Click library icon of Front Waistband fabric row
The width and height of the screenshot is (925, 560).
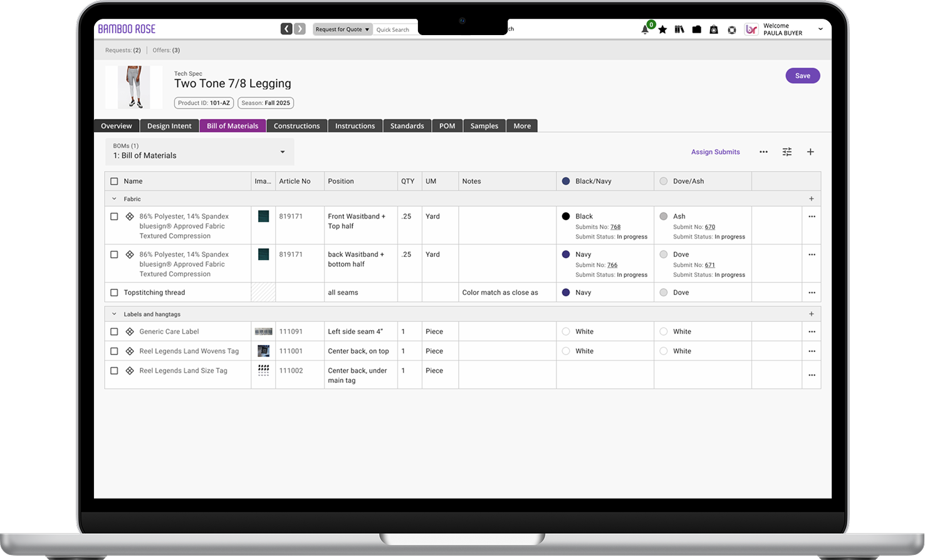pos(130,216)
